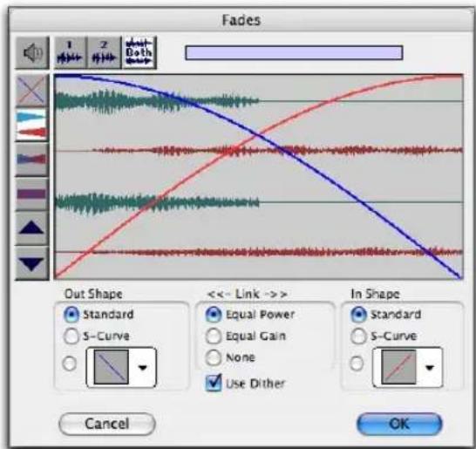
Task: Select Out Shape Standard radio button
Action: 71,315
